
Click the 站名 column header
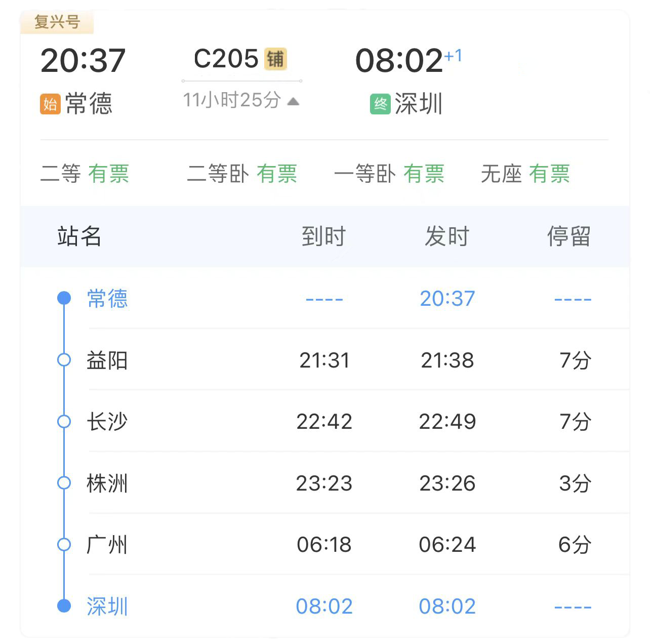79,236
